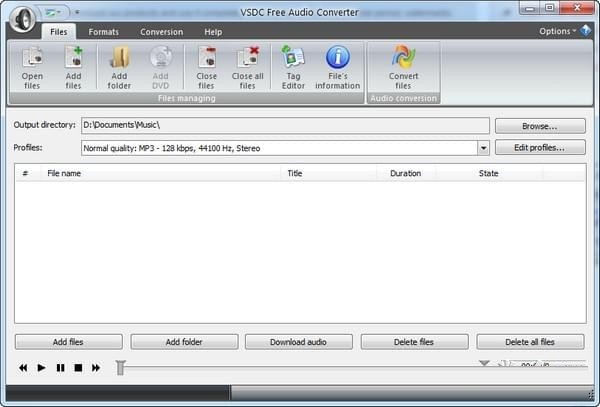The width and height of the screenshot is (600, 407).
Task: Click the Browse... button
Action: click(540, 126)
